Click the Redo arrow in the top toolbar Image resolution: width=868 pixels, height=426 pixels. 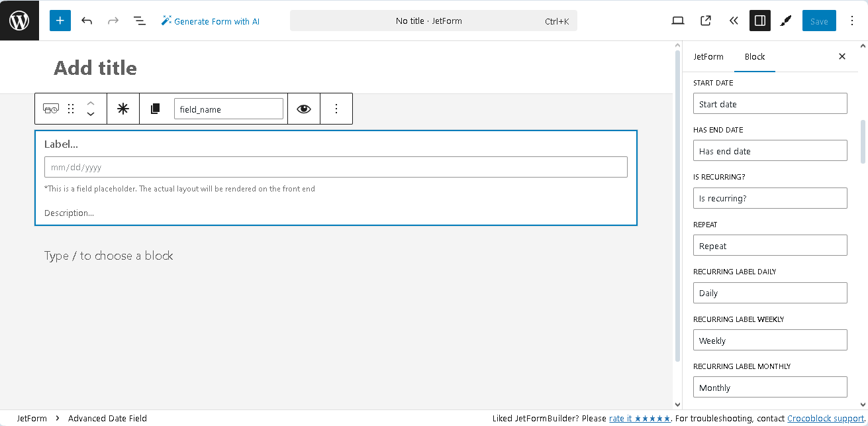(113, 21)
